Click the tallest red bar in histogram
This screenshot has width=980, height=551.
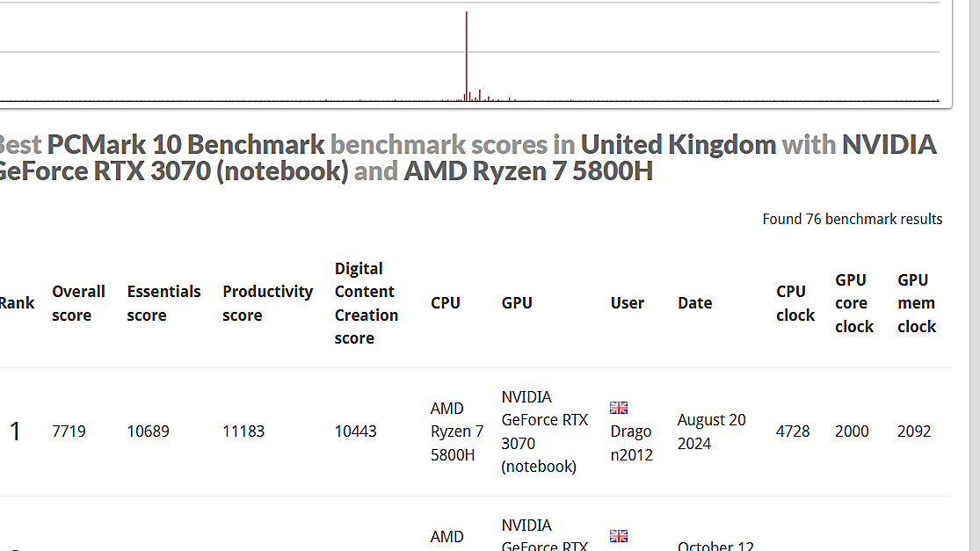pyautogui.click(x=466, y=56)
